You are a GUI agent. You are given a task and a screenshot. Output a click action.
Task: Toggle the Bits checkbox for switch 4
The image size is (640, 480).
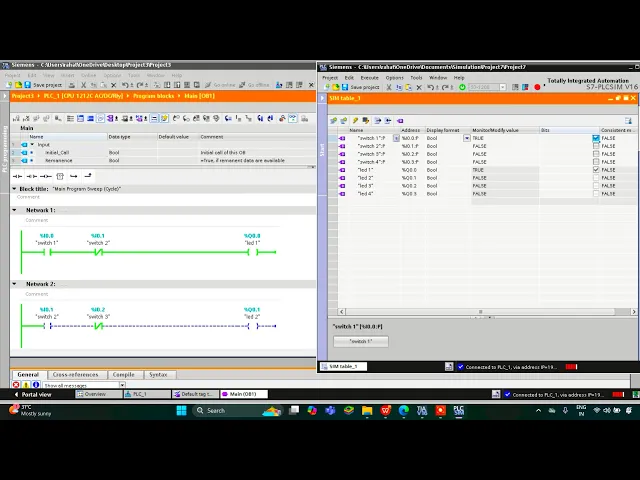pyautogui.click(x=596, y=162)
